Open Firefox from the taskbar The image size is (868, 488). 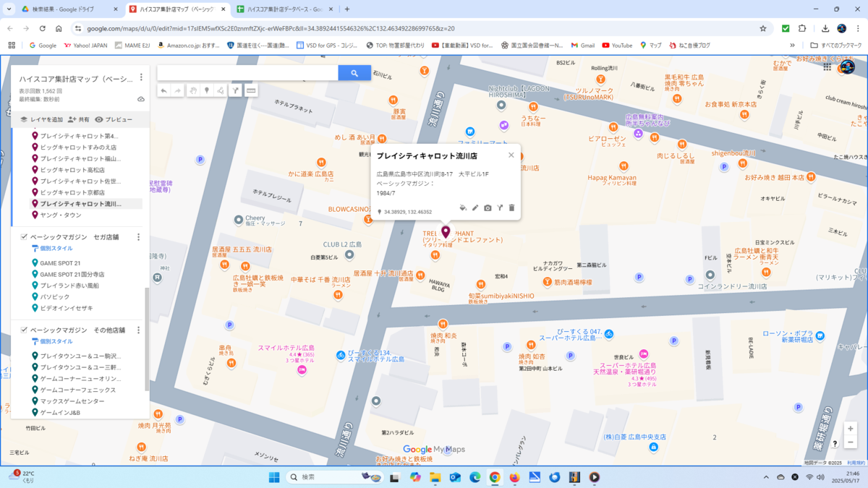pos(514,477)
